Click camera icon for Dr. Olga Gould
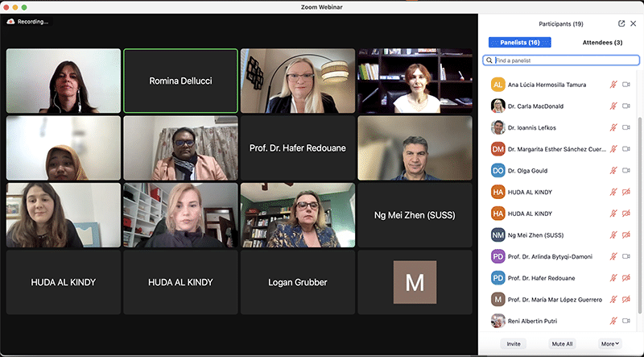Image resolution: width=644 pixels, height=357 pixels. point(626,170)
